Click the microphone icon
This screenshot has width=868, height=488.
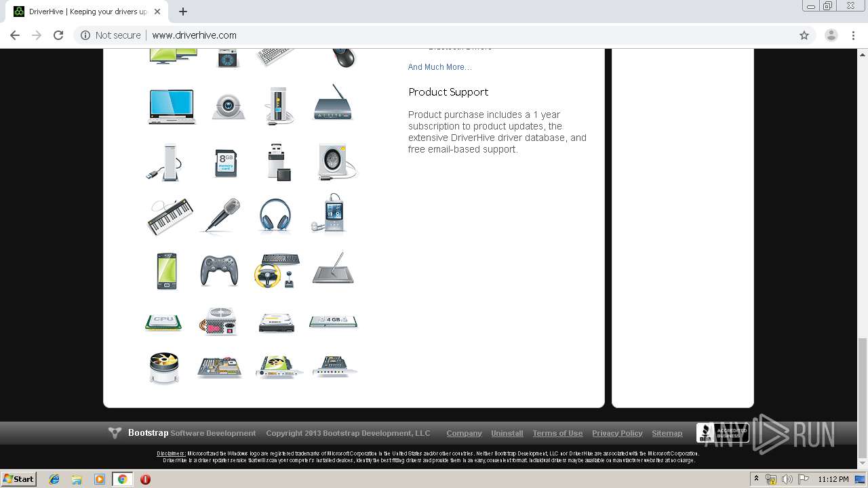coord(221,216)
